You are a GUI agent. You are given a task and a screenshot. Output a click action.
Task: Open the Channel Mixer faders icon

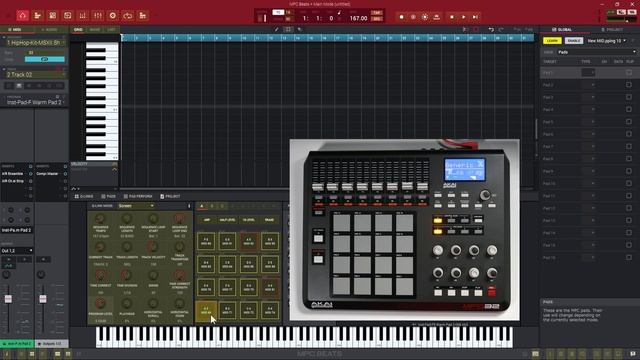tap(98, 16)
